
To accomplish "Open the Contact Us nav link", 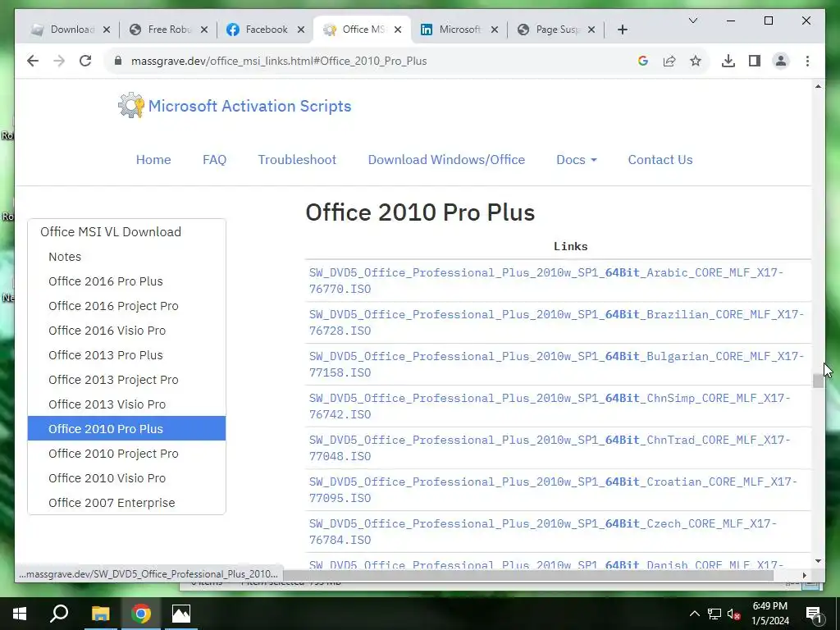I will click(660, 160).
